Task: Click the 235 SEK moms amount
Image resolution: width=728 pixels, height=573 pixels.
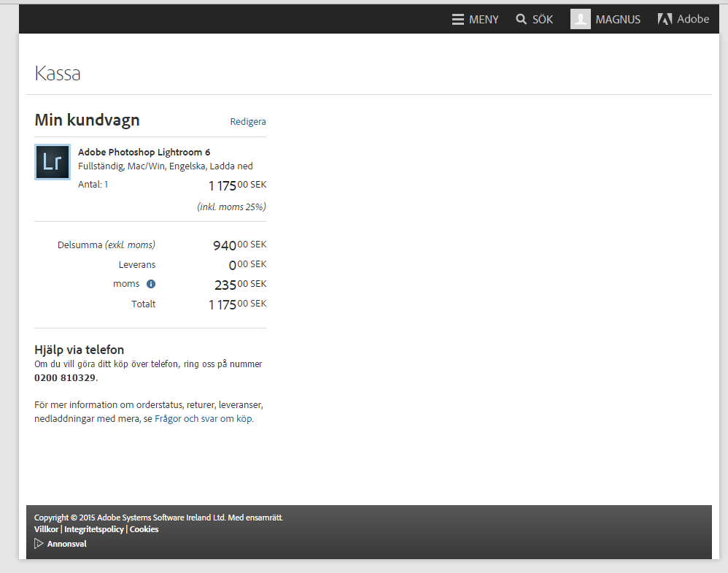Action: 241,285
